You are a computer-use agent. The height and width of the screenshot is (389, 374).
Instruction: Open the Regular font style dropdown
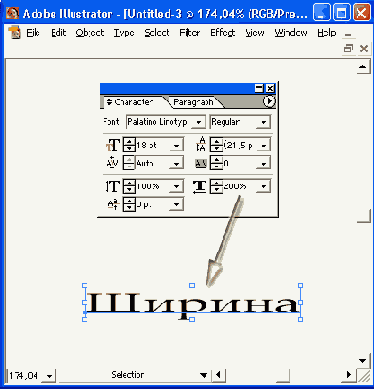tap(263, 122)
